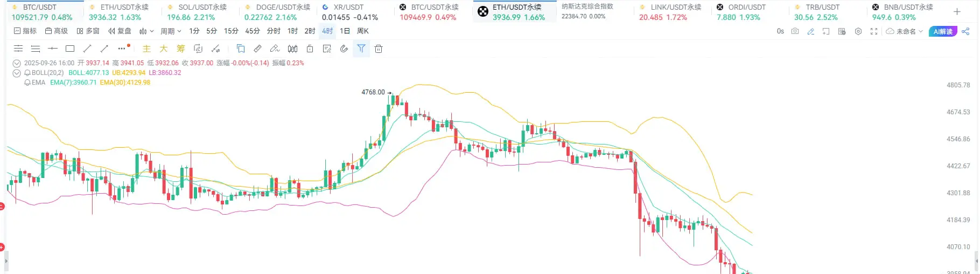Pick the ruler measurement tool
The width and height of the screenshot is (980, 274).
[x=258, y=49]
